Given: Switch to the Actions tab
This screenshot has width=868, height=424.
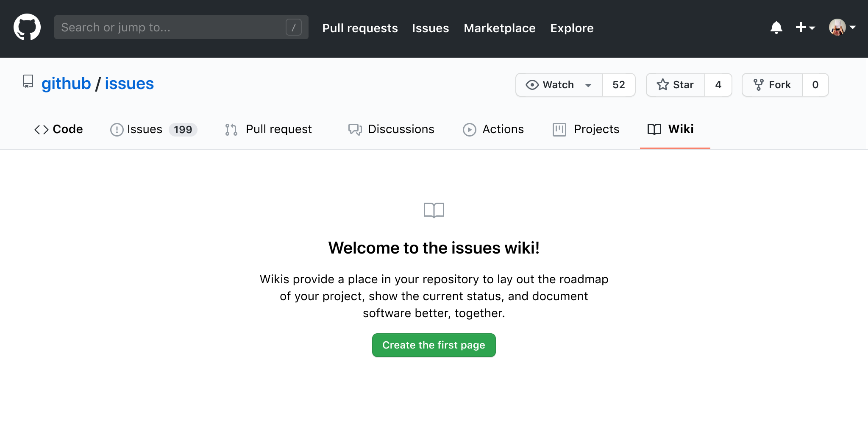Looking at the screenshot, I should 493,129.
